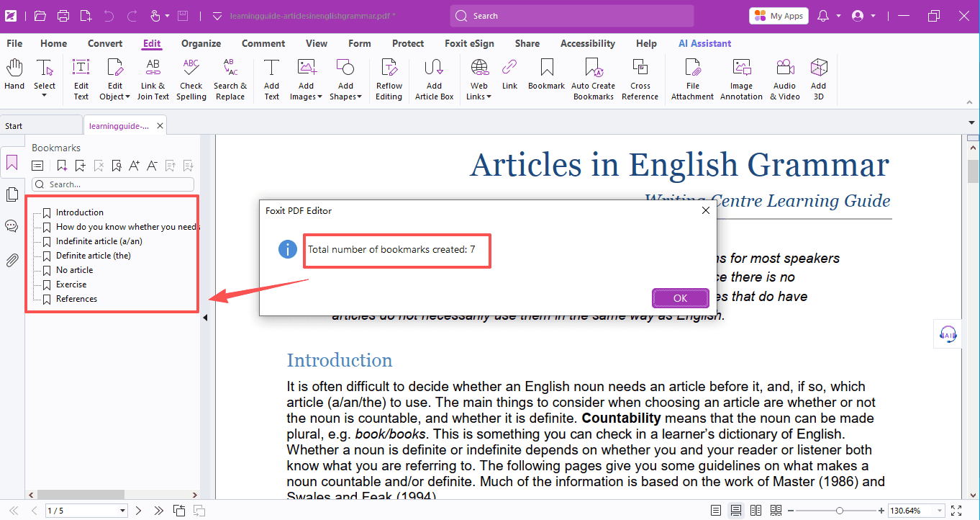This screenshot has width=980, height=520.
Task: Click the Edit Text tool
Action: point(81,79)
